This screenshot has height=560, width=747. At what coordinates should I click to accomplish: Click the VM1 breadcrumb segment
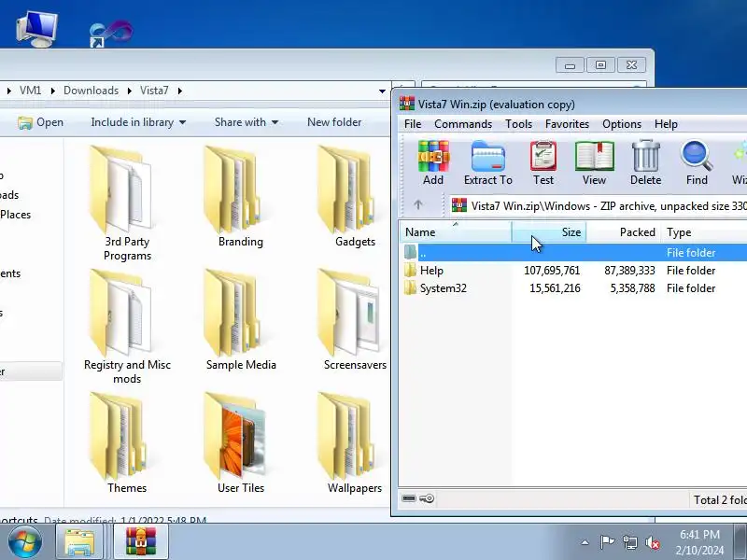tap(30, 91)
